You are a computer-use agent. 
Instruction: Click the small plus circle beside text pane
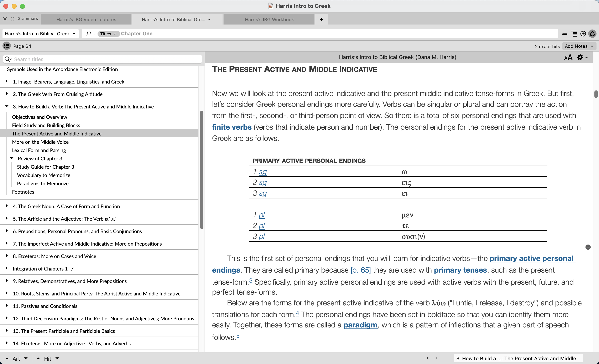pyautogui.click(x=588, y=247)
